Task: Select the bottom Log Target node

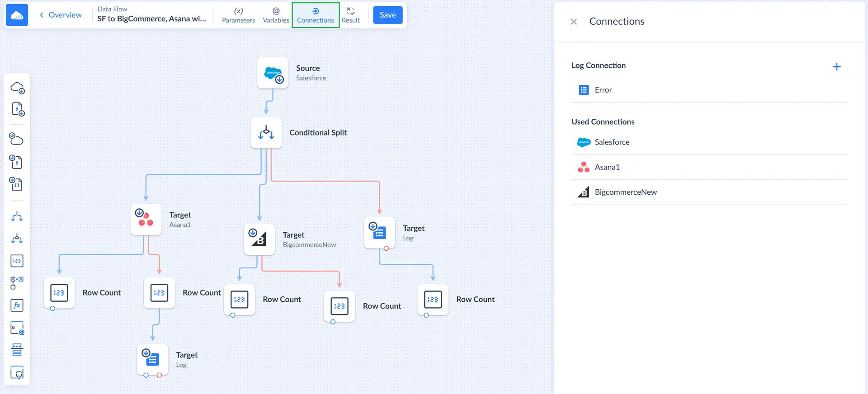Action: (153, 360)
